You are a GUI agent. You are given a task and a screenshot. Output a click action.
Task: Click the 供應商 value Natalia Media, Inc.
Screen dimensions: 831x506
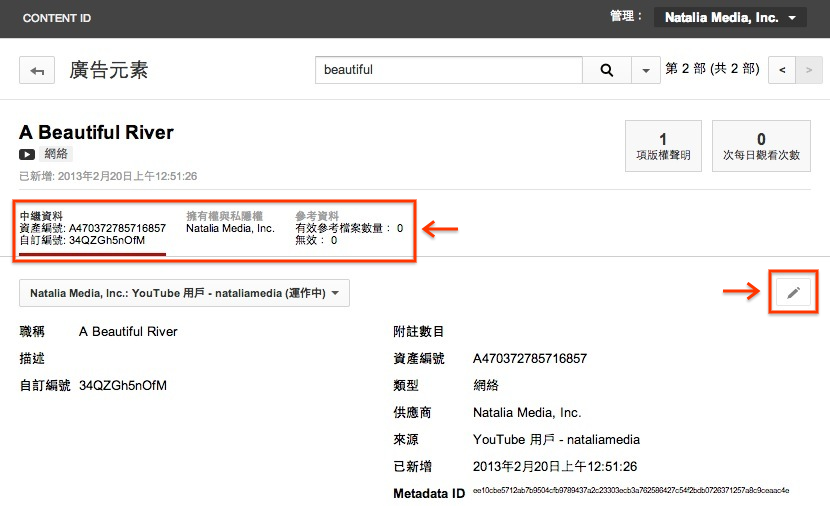click(x=527, y=413)
